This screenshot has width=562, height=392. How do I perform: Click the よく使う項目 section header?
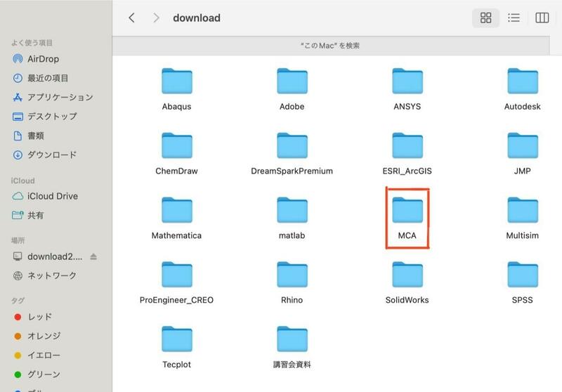[32, 43]
